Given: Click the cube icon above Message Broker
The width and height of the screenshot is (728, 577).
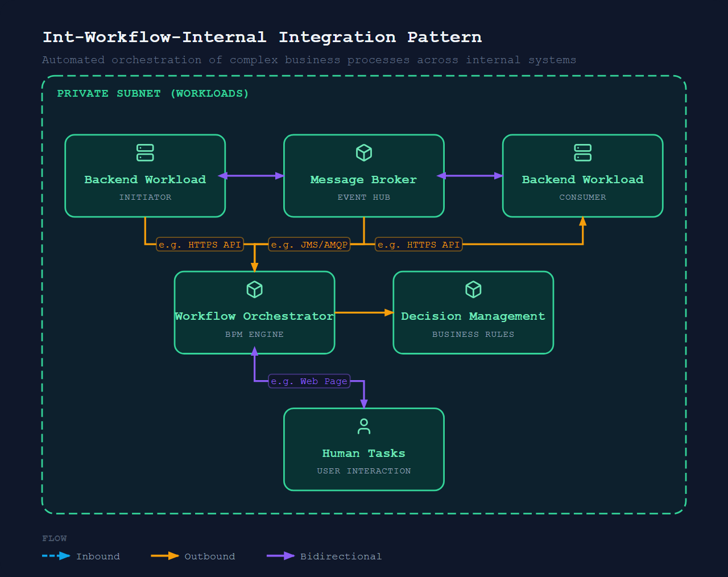Looking at the screenshot, I should click(x=364, y=153).
